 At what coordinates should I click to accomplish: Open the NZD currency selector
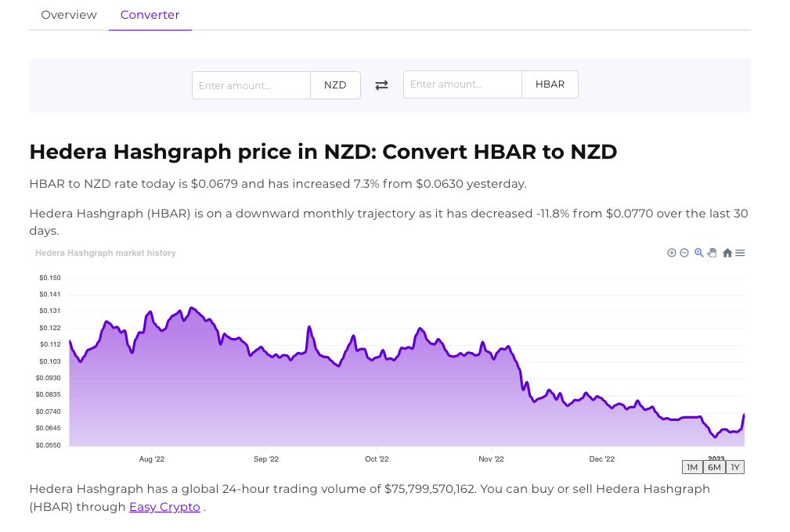pos(335,84)
